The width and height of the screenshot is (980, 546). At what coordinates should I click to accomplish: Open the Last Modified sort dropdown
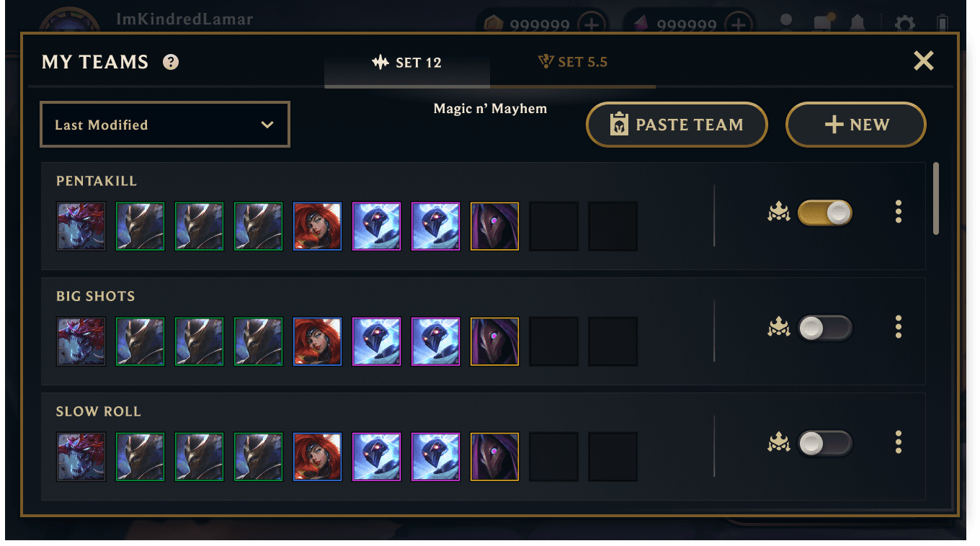[165, 125]
